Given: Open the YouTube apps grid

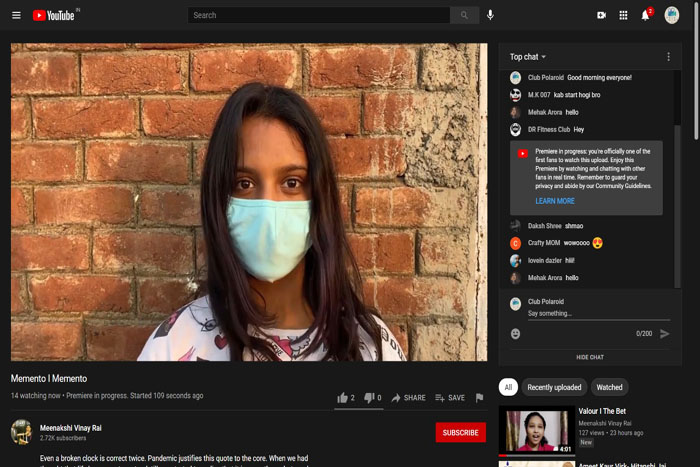Looking at the screenshot, I should click(623, 16).
